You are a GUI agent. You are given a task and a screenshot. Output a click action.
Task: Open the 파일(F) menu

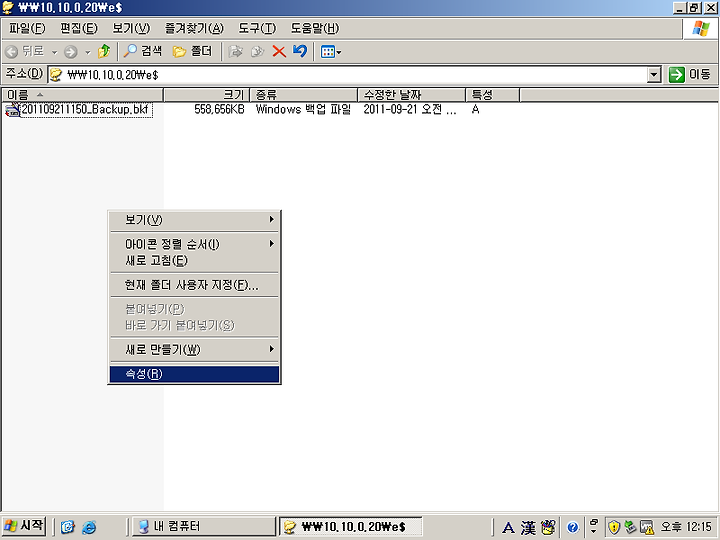(27, 28)
